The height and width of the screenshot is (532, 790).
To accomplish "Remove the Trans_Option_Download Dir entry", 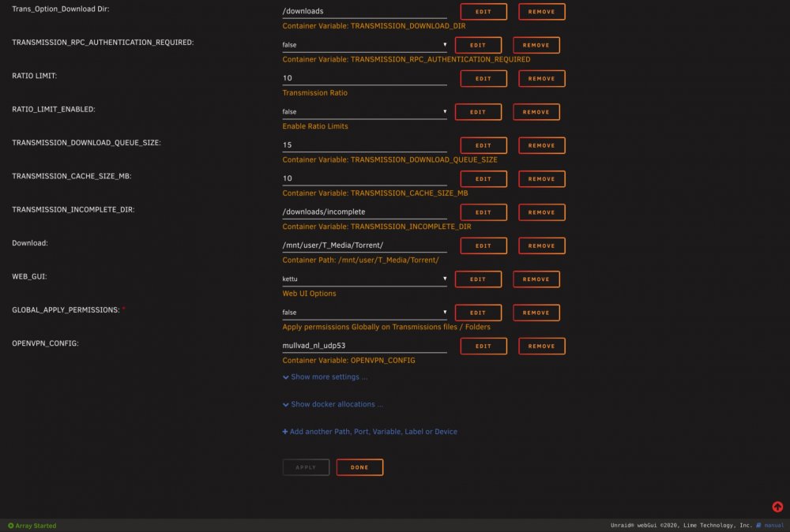I will pos(542,12).
